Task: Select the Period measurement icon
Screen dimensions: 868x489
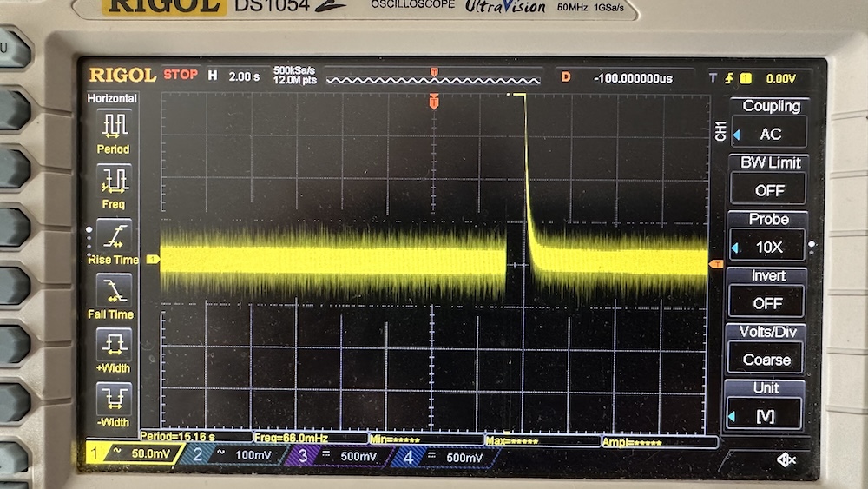Action: coord(114,126)
